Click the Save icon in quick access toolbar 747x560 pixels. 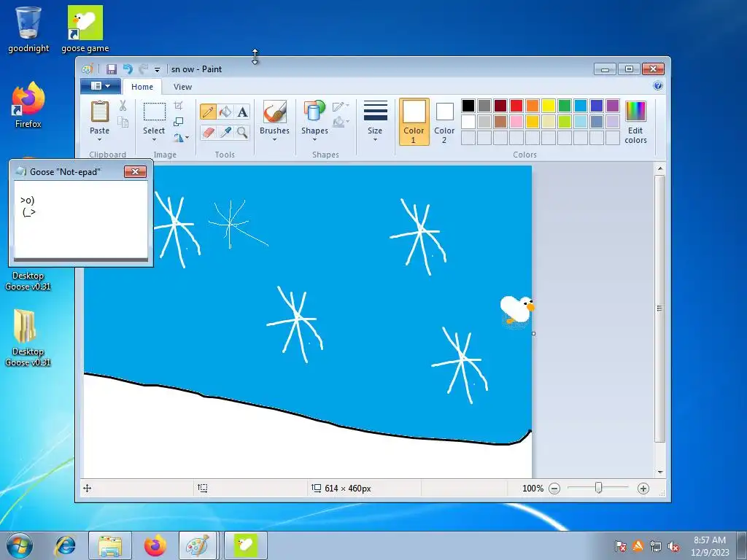tap(112, 69)
